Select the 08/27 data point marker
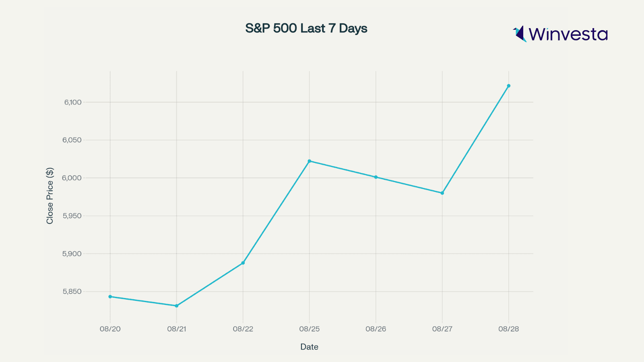This screenshot has height=362, width=644. (442, 193)
